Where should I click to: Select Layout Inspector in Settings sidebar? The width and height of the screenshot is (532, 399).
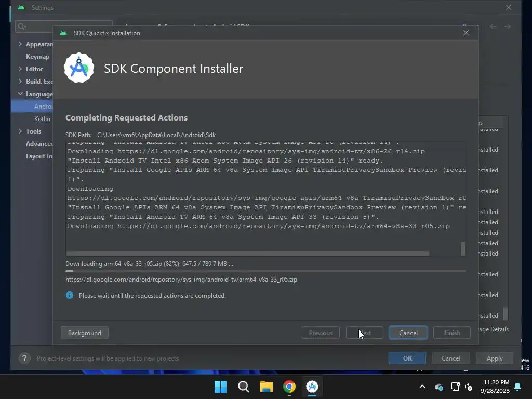[x=39, y=156]
